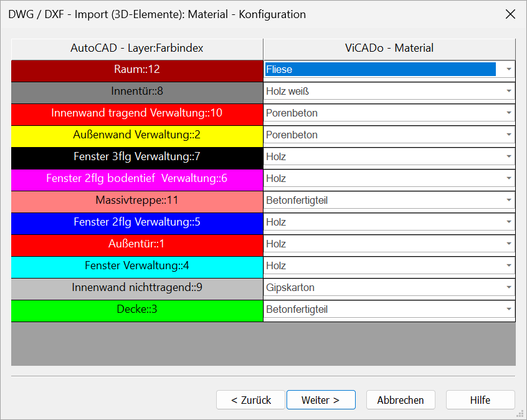This screenshot has height=420, width=527.
Task: Select the red Außentür::1 layer cell
Action: tap(137, 246)
